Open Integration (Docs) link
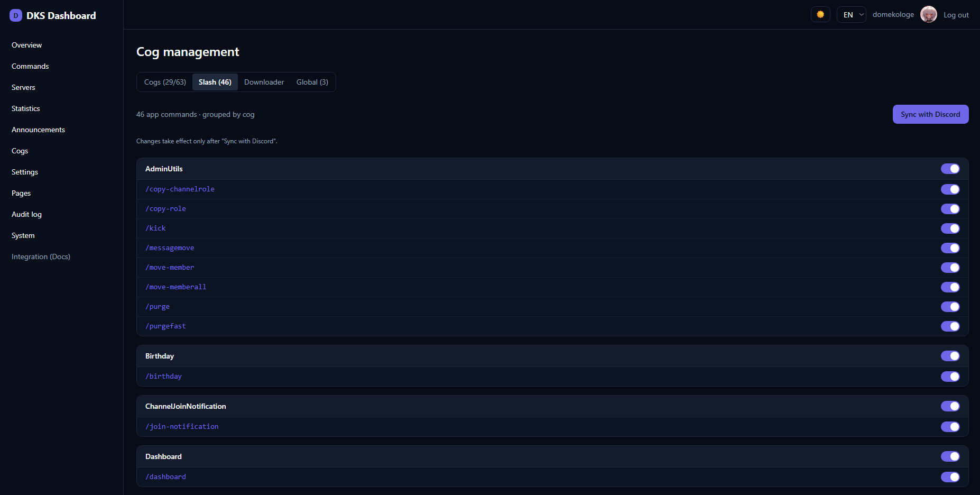 click(x=41, y=256)
